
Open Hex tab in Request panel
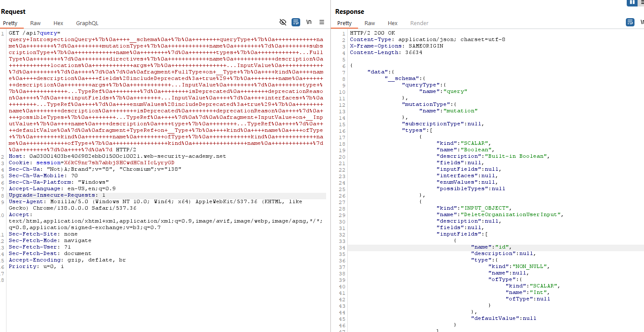(58, 23)
